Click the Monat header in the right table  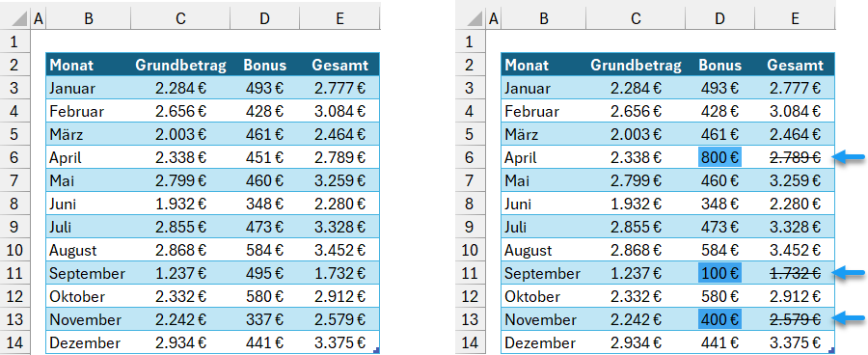tap(544, 65)
